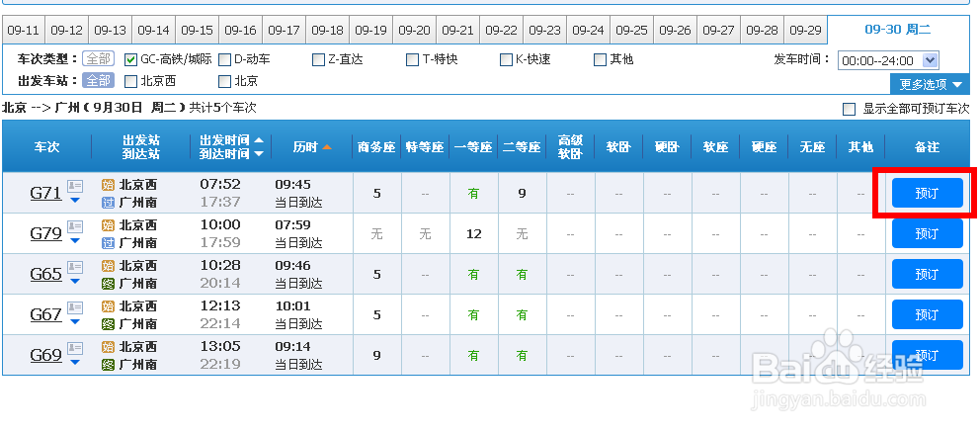This screenshot has height=433, width=980.
Task: Click the 二等座 column header
Action: click(522, 147)
